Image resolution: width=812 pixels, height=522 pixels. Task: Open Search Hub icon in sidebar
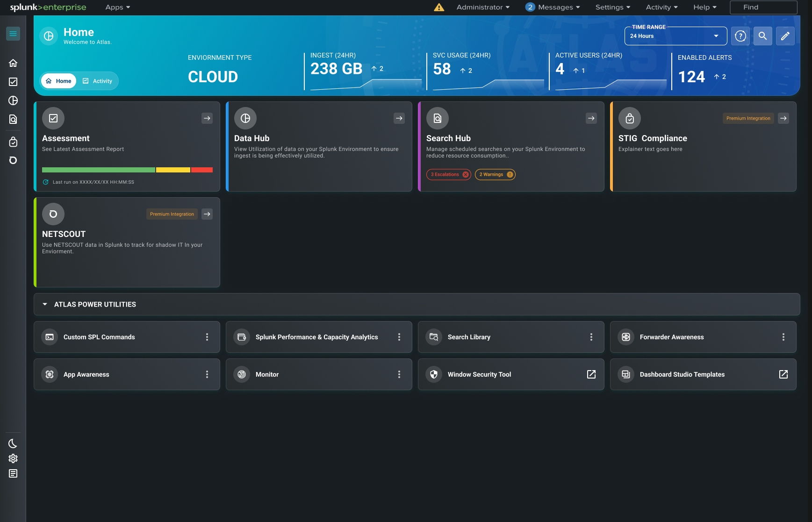tap(13, 119)
